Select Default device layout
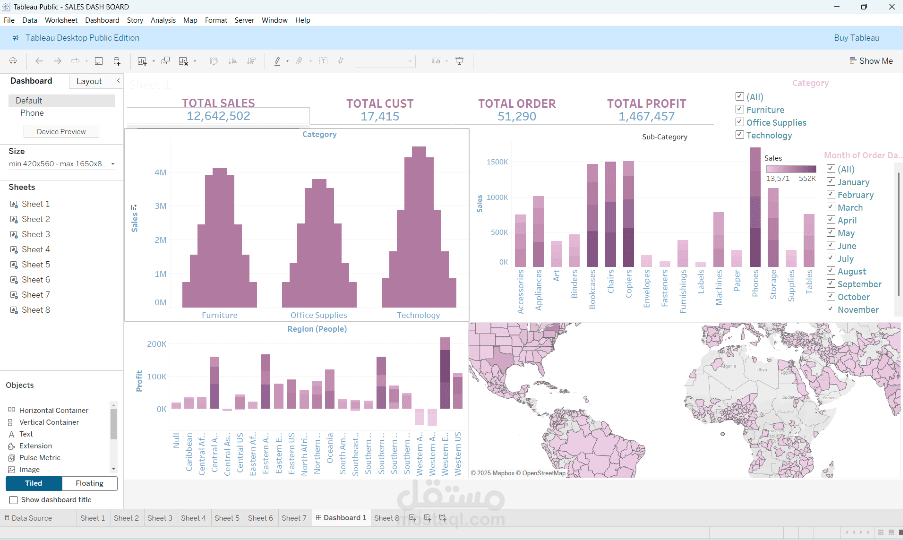The width and height of the screenshot is (903, 540). point(62,100)
